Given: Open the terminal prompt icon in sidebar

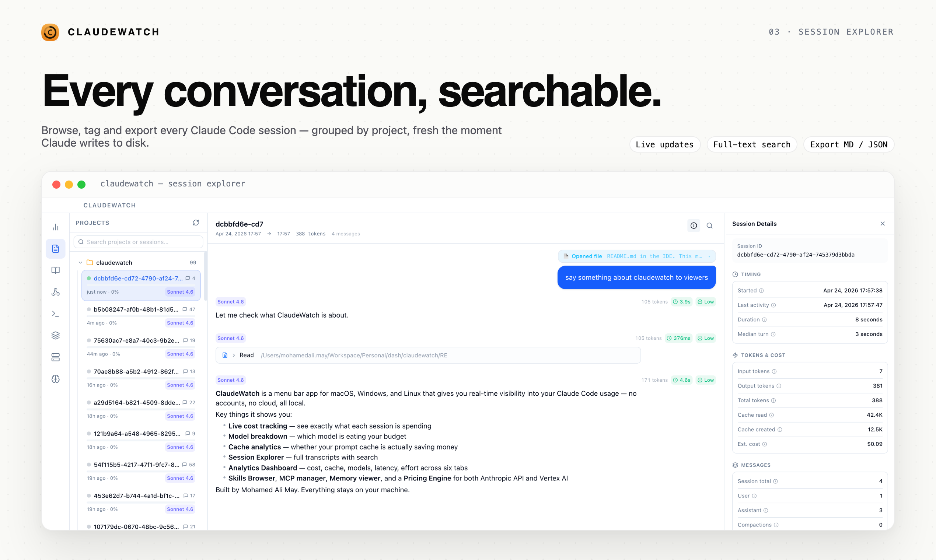Looking at the screenshot, I should coord(56,314).
